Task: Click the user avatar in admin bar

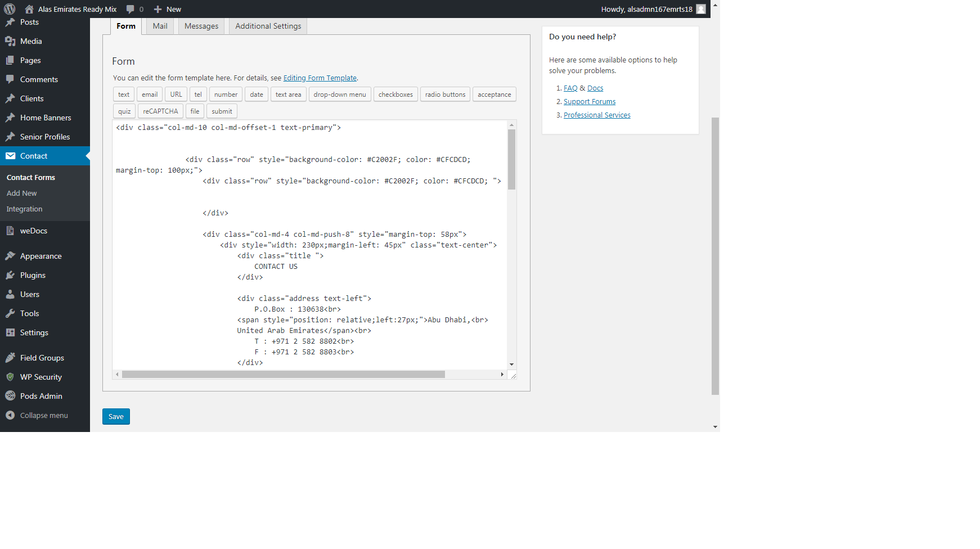Action: pos(700,9)
